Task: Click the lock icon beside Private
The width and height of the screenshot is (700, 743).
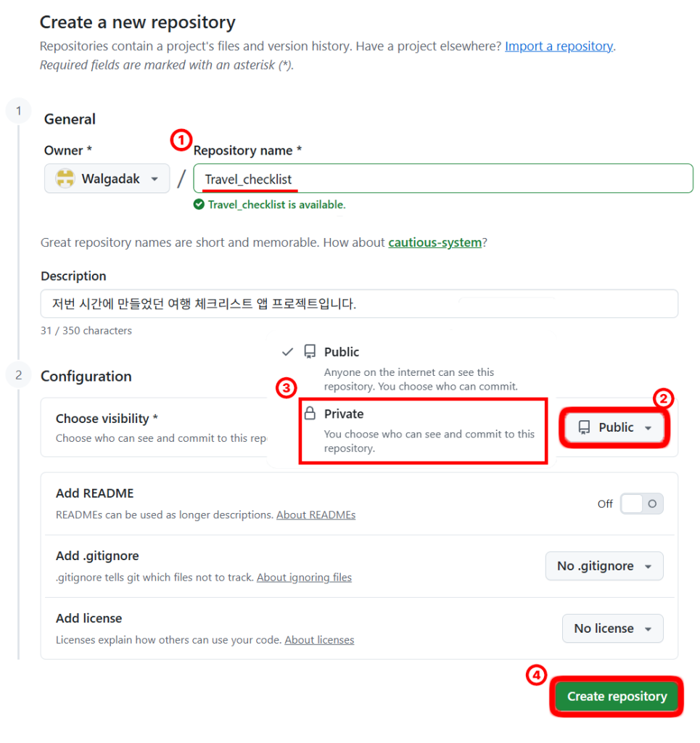Action: [310, 413]
